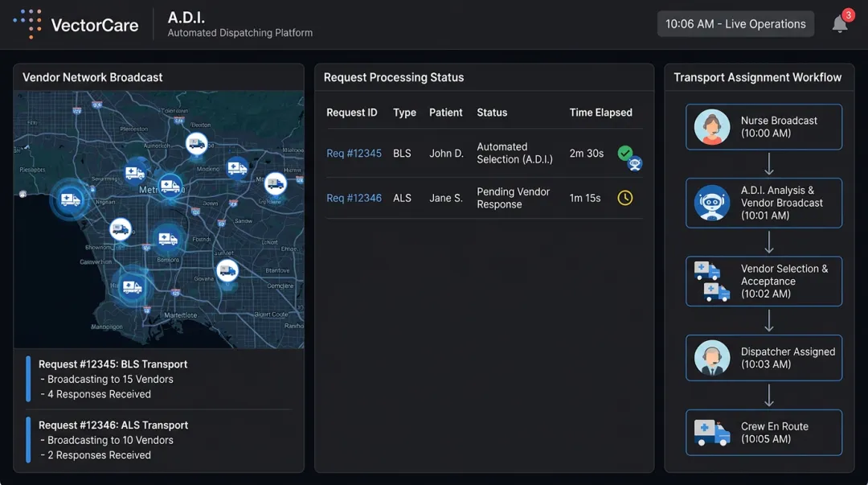The height and width of the screenshot is (485, 868).
Task: Select the white van marker near Eleoton
Action: point(197,144)
